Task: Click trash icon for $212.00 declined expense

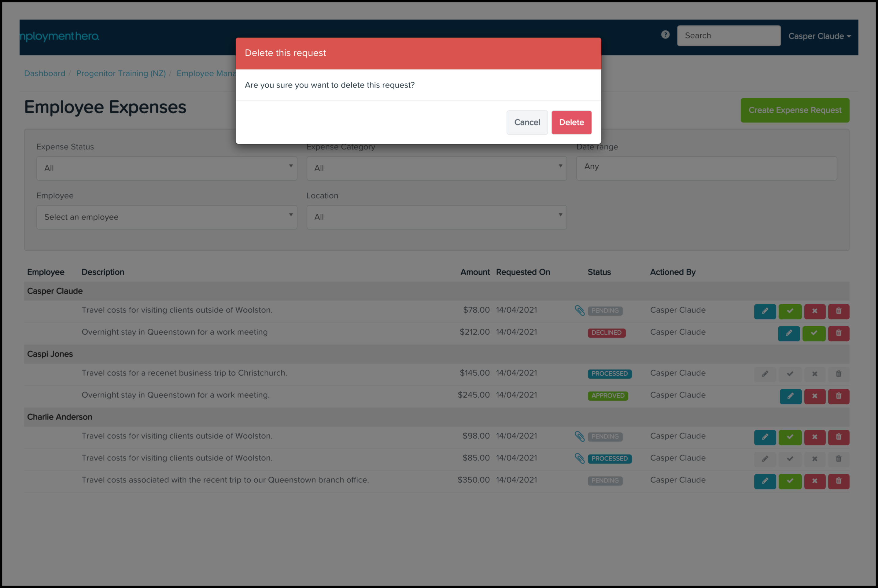Action: pos(838,333)
